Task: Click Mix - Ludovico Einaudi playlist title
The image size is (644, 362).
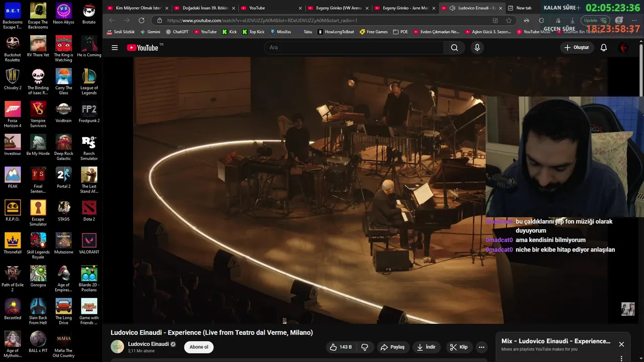Action: 556,341
